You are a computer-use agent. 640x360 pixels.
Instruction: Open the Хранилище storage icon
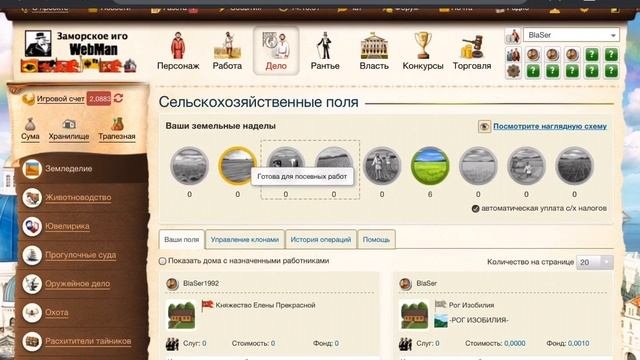pos(69,124)
